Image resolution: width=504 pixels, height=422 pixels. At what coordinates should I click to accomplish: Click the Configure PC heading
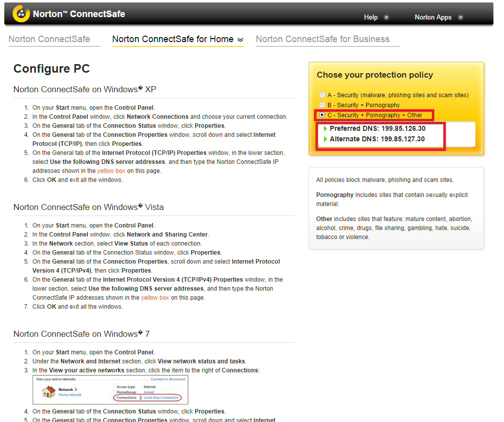tap(52, 69)
